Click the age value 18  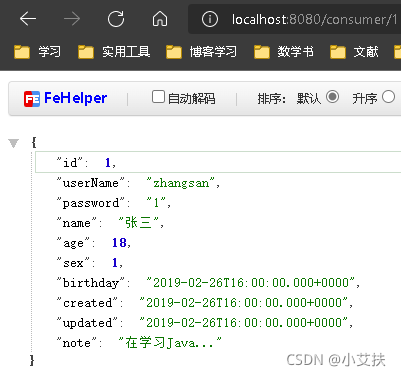click(119, 243)
